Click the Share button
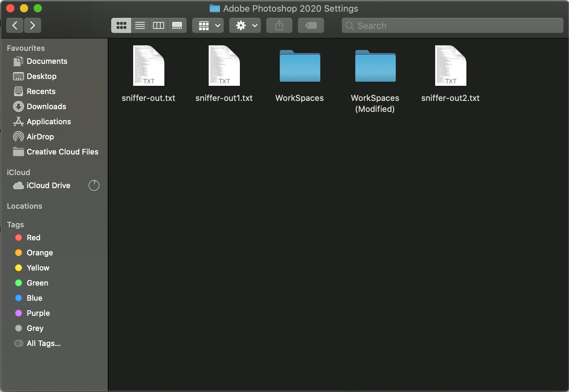The height and width of the screenshot is (392, 569). point(279,25)
